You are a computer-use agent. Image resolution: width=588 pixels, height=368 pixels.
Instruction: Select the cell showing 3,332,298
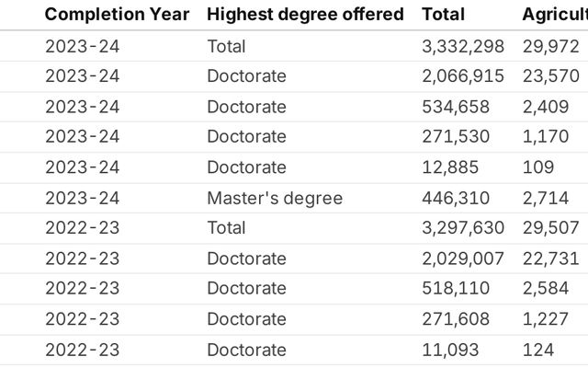tap(462, 46)
